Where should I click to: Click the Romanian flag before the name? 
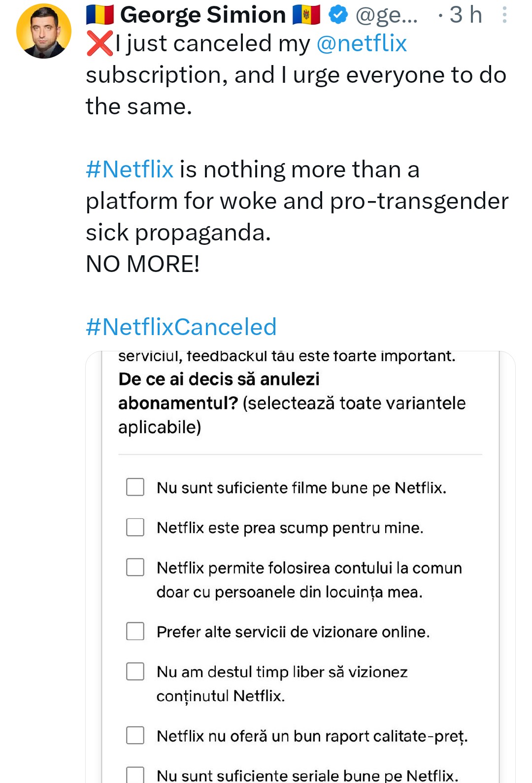[x=100, y=15]
